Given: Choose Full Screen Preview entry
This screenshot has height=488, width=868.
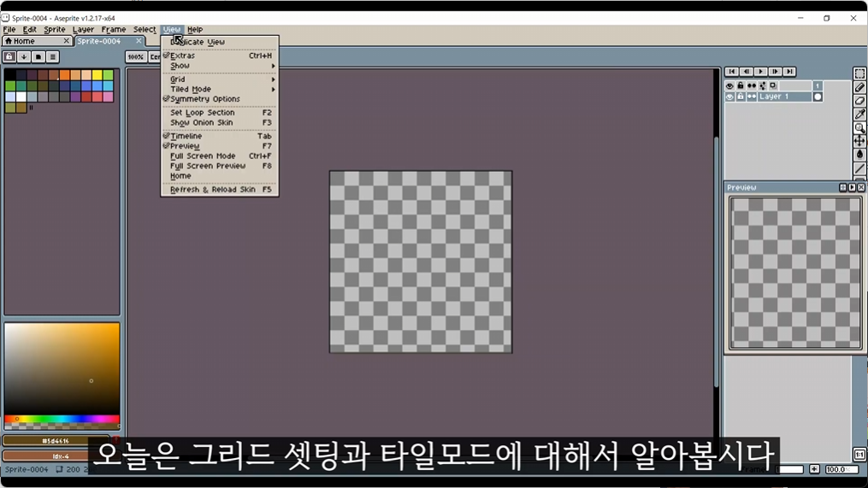Looking at the screenshot, I should [x=219, y=166].
